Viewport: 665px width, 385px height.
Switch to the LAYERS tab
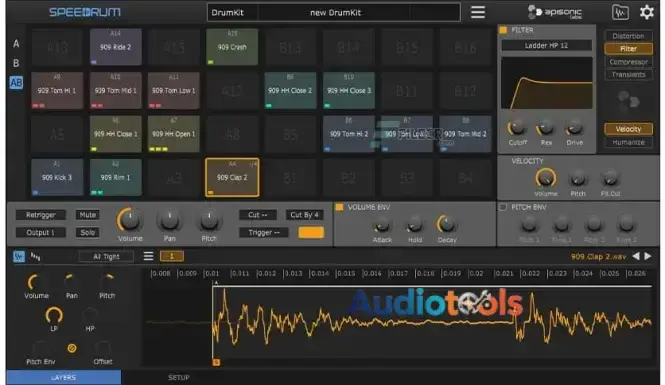pyautogui.click(x=64, y=377)
